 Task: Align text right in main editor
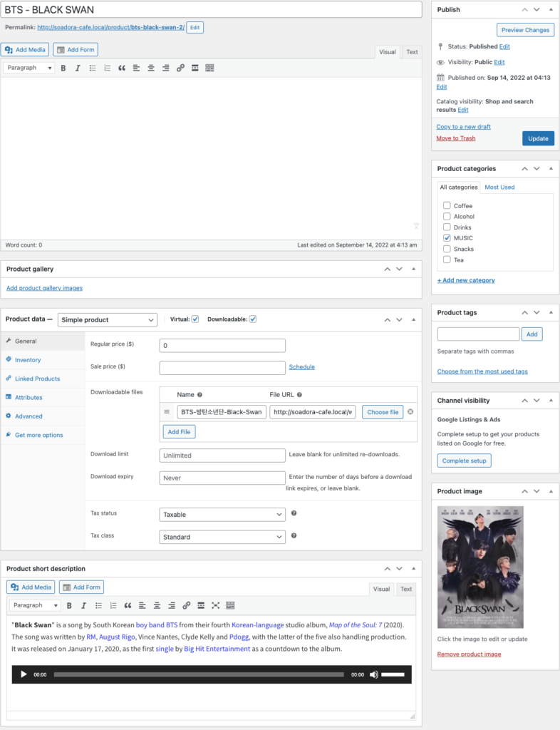[165, 68]
